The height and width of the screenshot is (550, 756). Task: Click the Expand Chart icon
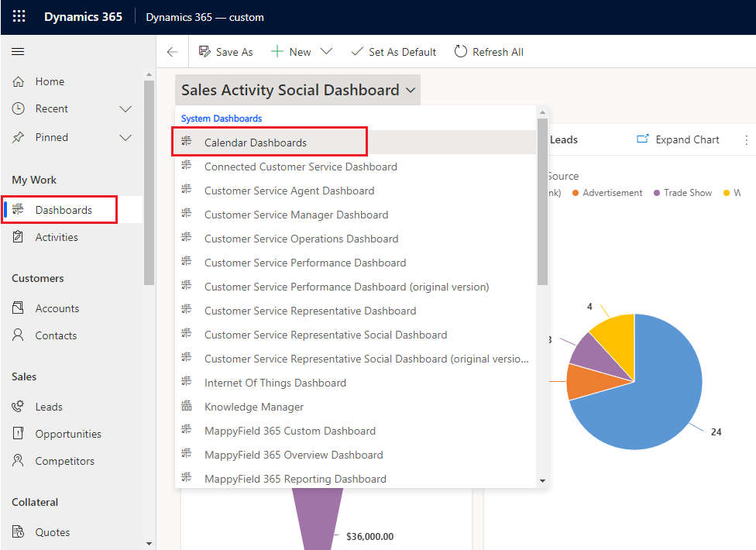pos(643,139)
